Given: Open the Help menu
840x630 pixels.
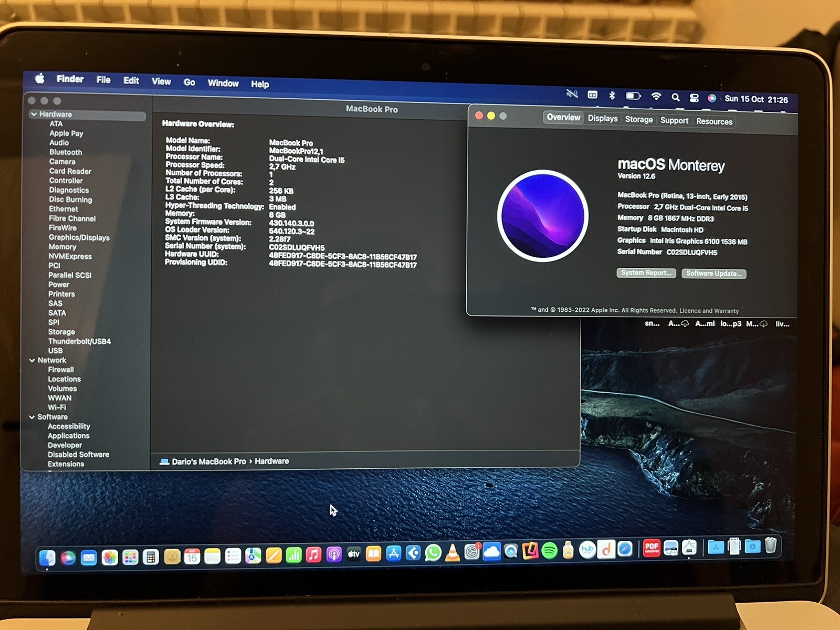Looking at the screenshot, I should pyautogui.click(x=260, y=84).
